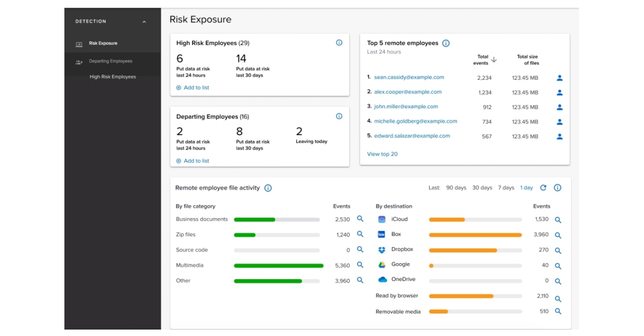This screenshot has width=644, height=336.
Task: Go to High Risk Employees sidebar item
Action: coord(113,77)
